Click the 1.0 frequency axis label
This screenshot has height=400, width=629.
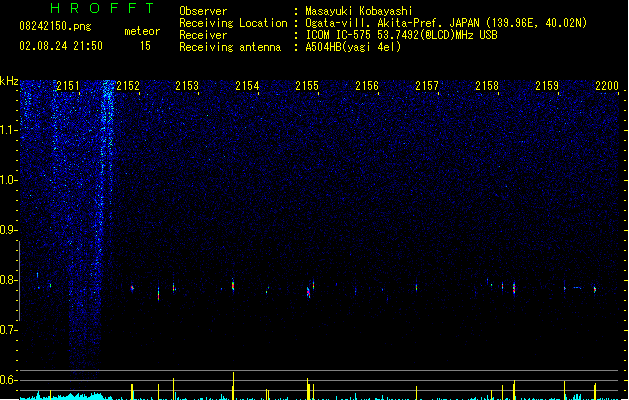(x=8, y=180)
